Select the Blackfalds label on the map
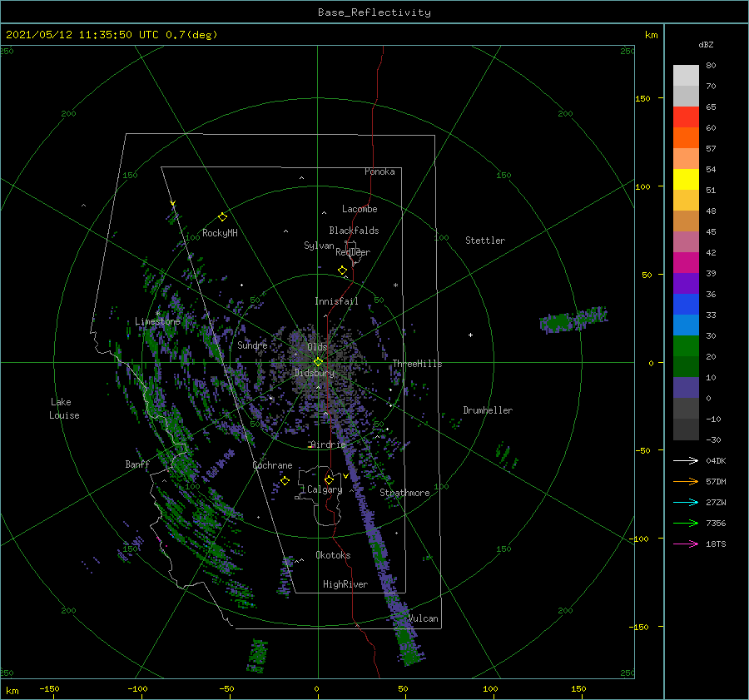The height and width of the screenshot is (700, 749). (354, 231)
